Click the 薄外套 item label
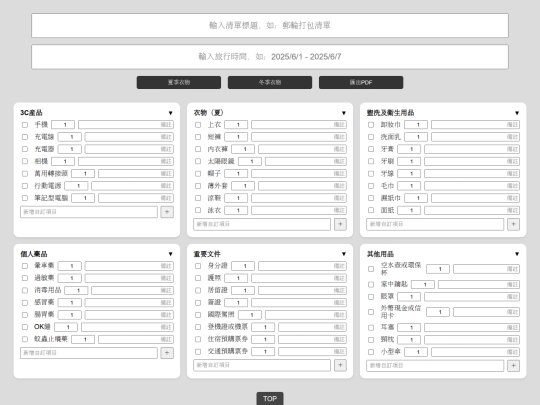Image resolution: width=540 pixels, height=405 pixels. click(217, 186)
